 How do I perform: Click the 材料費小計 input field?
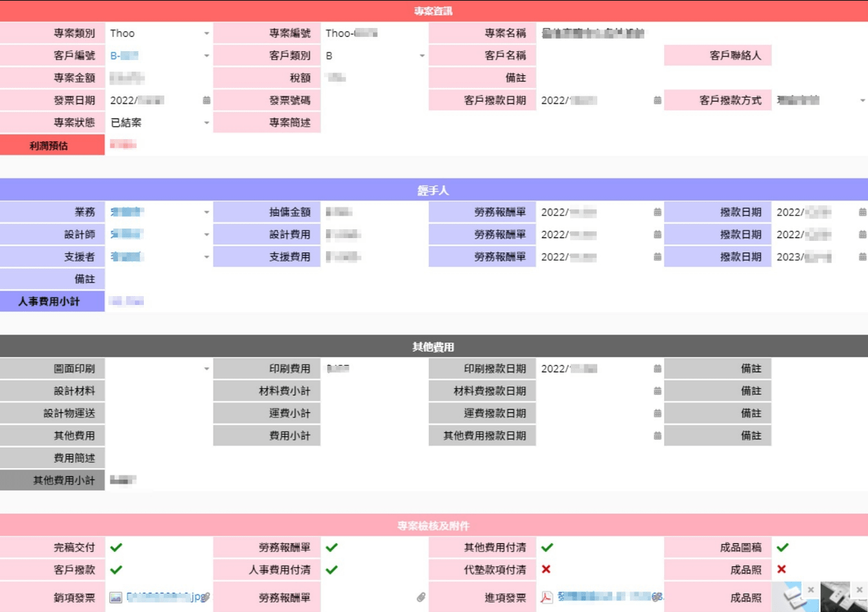pyautogui.click(x=374, y=391)
